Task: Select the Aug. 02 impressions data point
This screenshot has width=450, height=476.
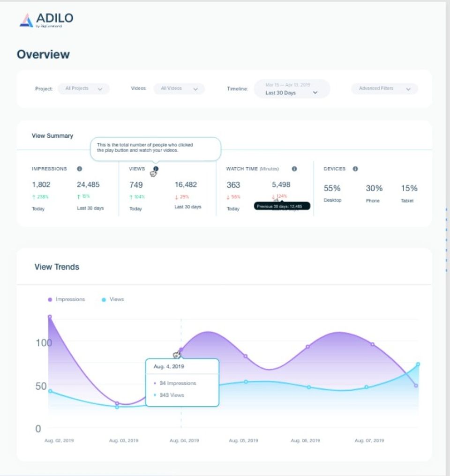Action: pos(50,317)
